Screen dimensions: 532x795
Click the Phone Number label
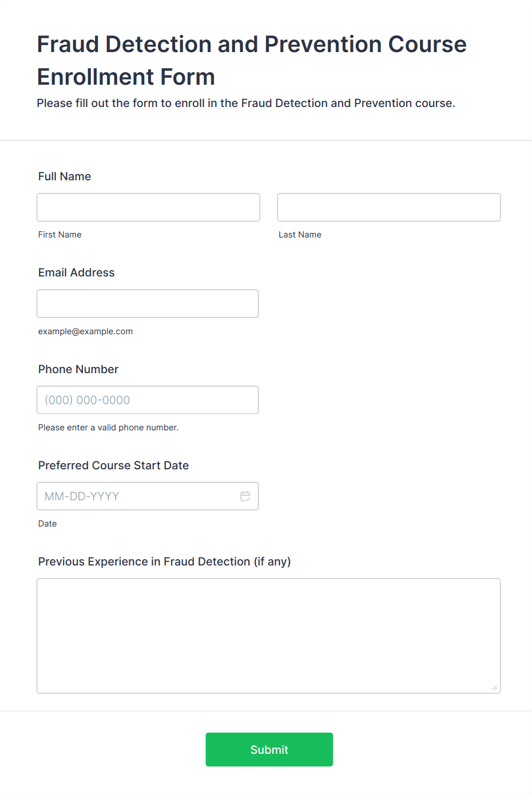[78, 369]
